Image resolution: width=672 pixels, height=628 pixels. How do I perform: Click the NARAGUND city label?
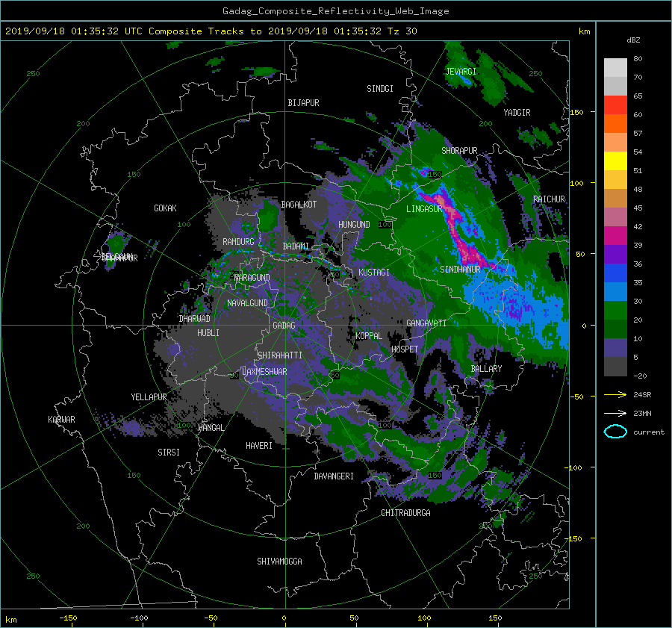coord(252,278)
